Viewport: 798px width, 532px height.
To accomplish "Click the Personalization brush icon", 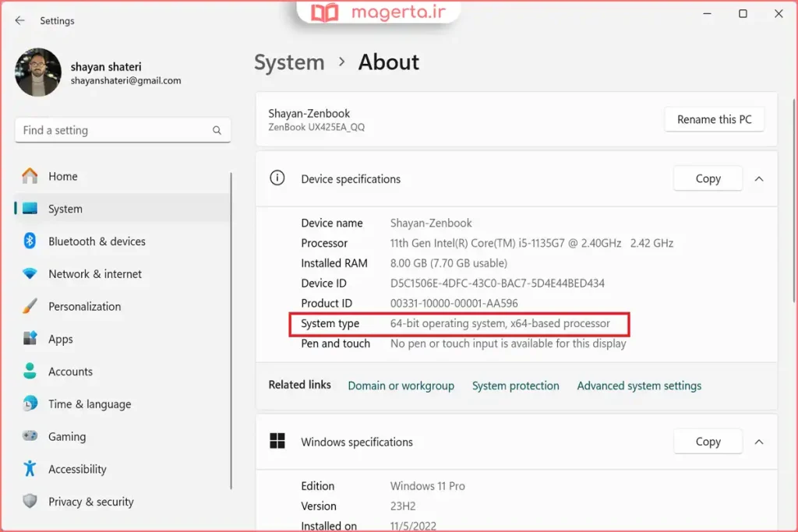I will 29,307.
